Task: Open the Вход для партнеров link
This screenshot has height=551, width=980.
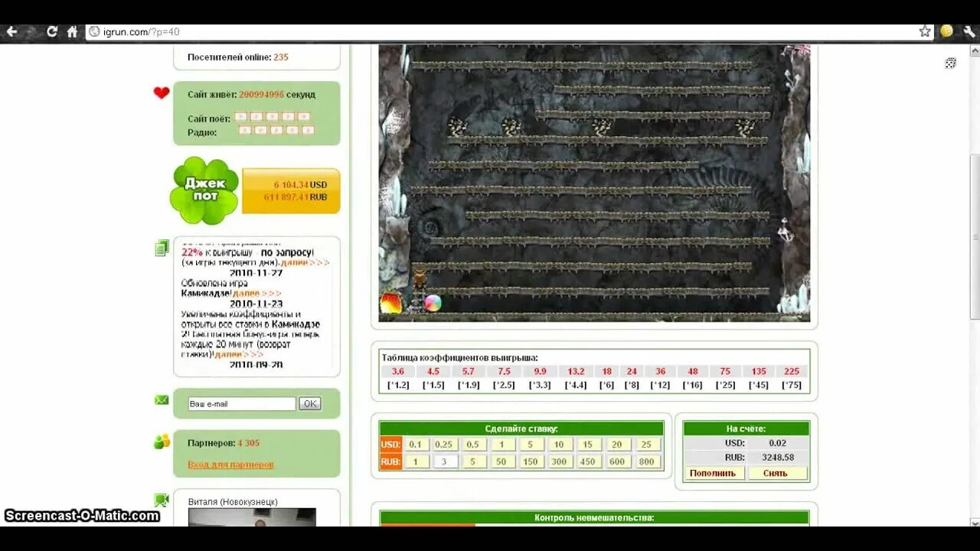Action: tap(230, 465)
